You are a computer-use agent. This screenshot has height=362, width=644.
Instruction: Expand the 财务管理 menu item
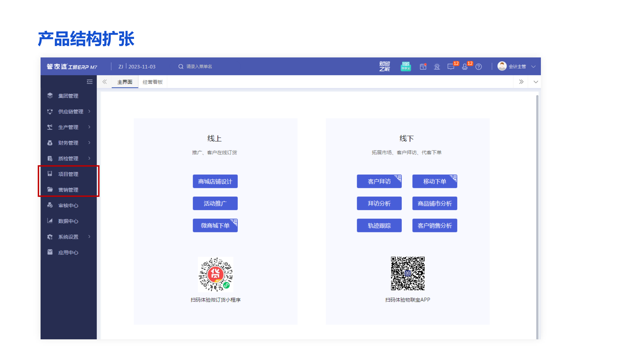coord(68,143)
